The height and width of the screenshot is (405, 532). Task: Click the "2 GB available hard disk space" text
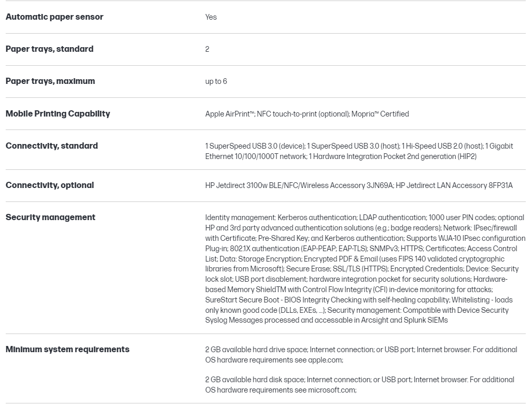coord(255,380)
